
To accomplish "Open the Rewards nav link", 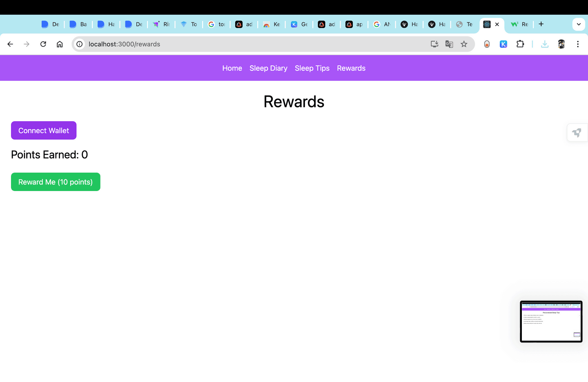I will click(x=351, y=68).
